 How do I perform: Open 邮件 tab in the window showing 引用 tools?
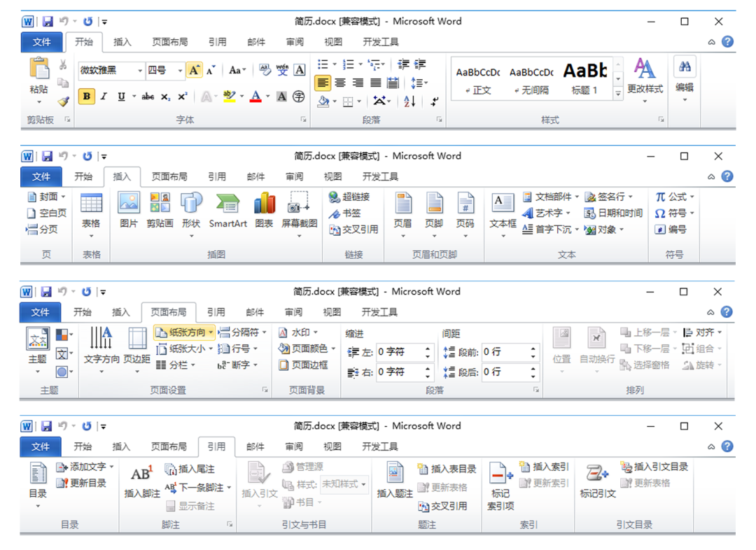pyautogui.click(x=255, y=446)
